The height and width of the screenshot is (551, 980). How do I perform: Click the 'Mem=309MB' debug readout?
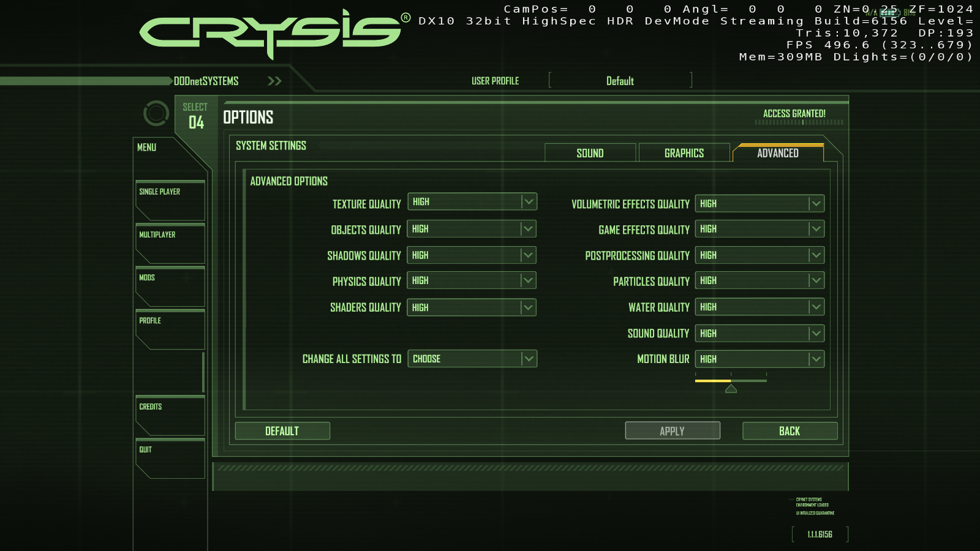pos(781,57)
